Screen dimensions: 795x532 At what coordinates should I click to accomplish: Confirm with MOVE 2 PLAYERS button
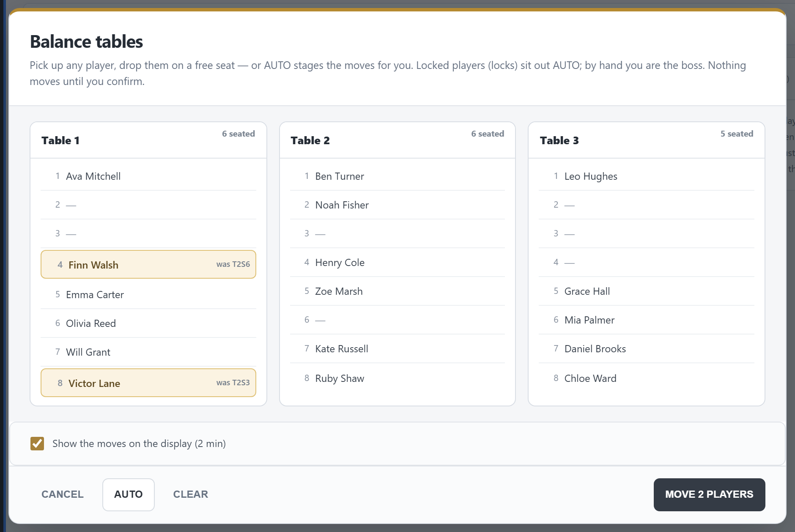709,494
